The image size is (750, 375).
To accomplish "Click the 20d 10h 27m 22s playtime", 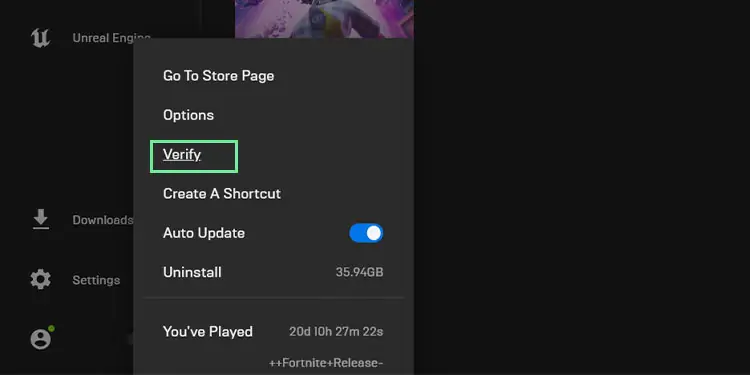I will tap(336, 331).
